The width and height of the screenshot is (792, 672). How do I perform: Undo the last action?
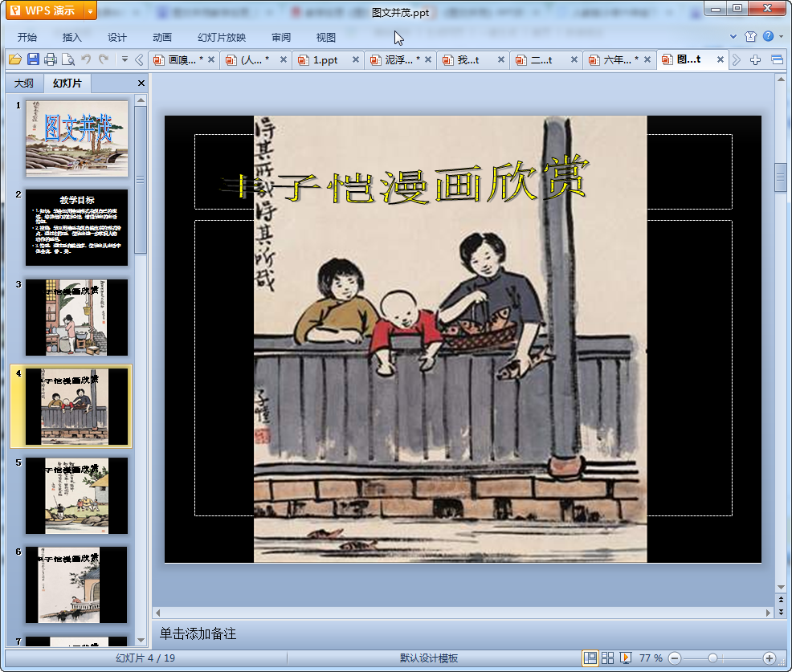(x=86, y=59)
